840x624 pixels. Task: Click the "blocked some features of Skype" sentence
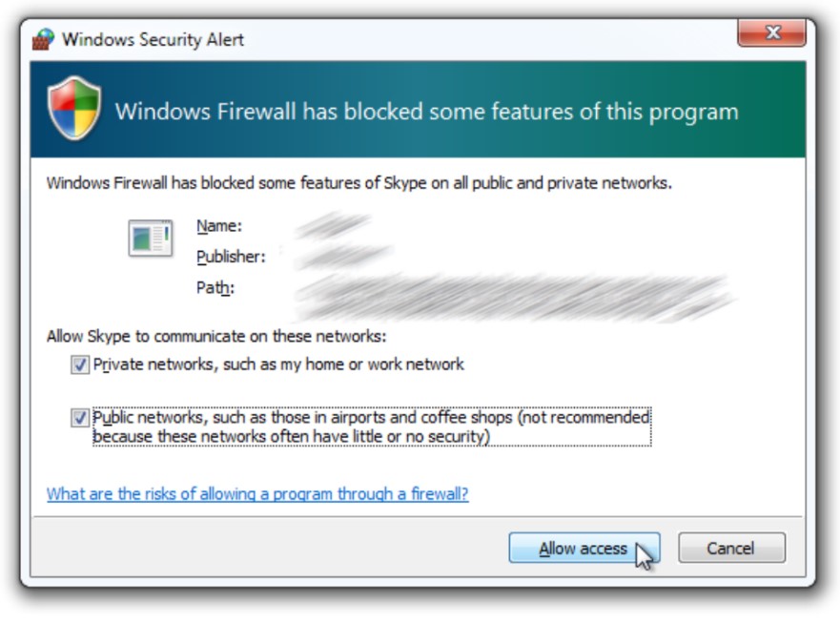click(x=359, y=183)
